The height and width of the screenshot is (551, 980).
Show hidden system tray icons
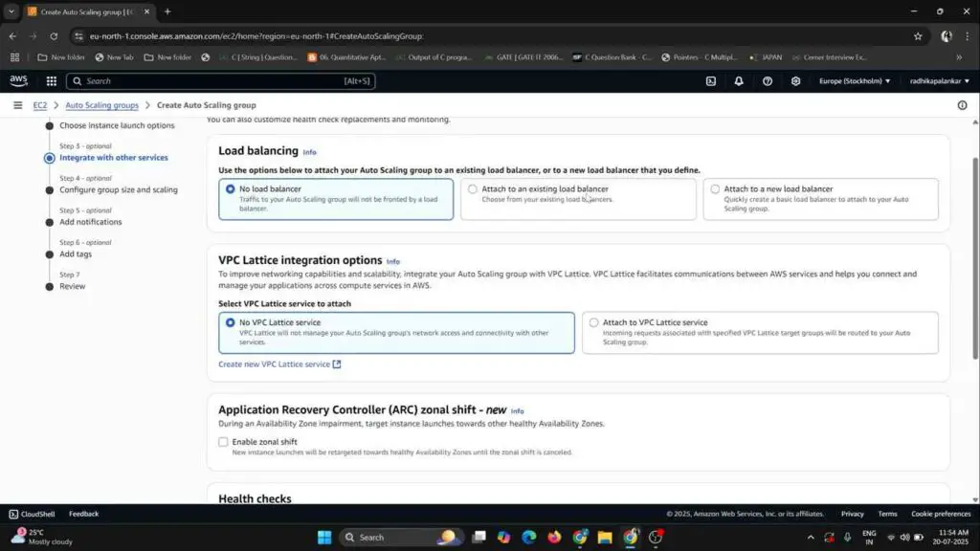click(811, 538)
